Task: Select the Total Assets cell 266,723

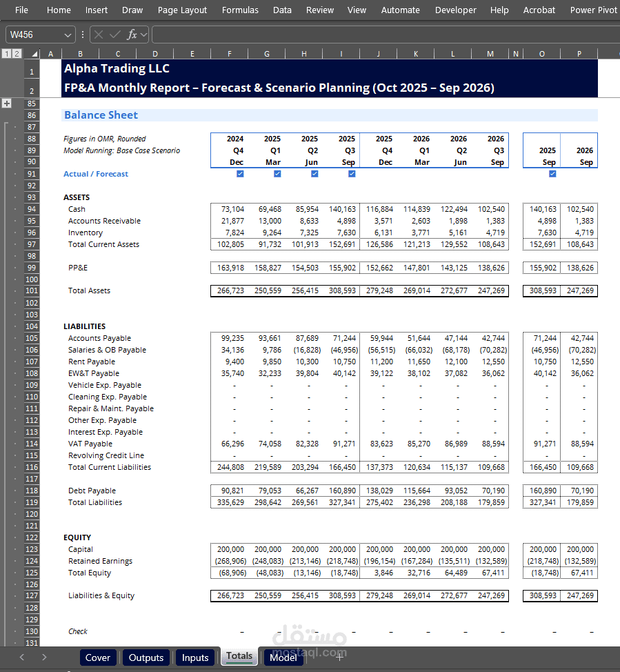Action: coord(230,290)
